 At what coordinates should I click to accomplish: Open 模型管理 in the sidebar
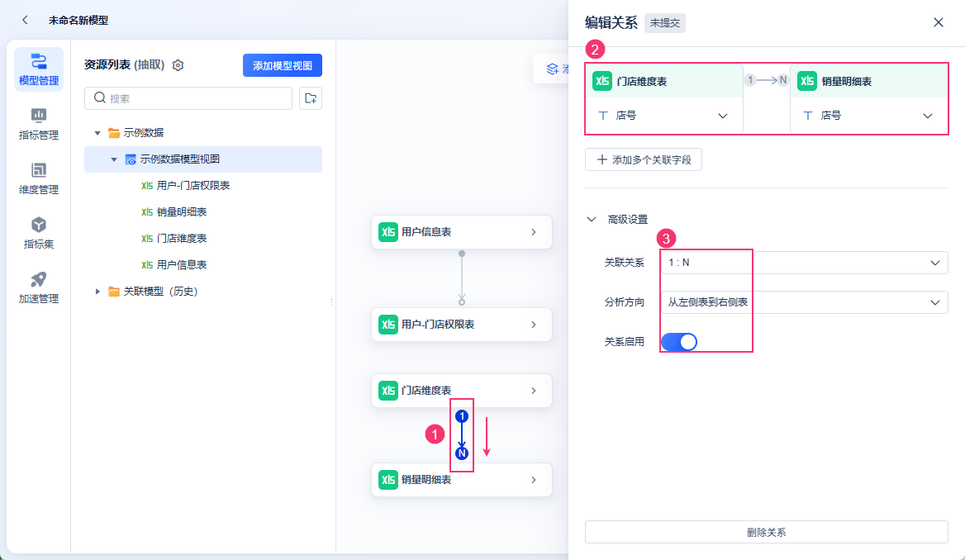(39, 69)
